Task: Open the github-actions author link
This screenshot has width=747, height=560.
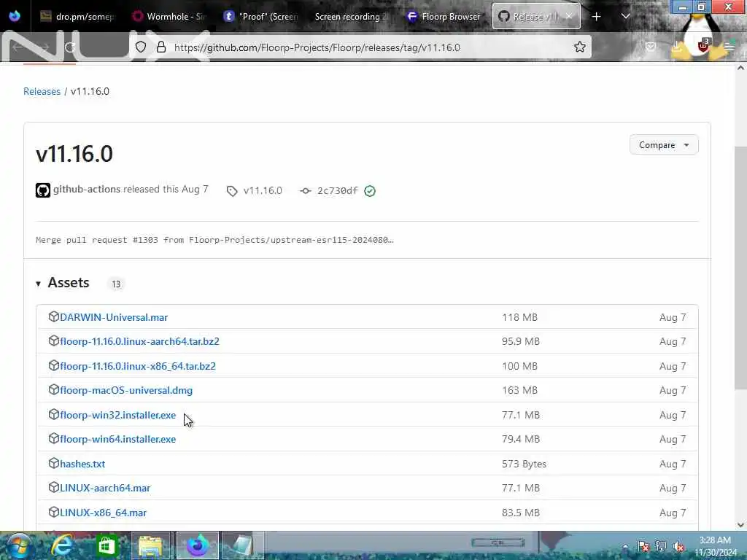Action: point(87,189)
